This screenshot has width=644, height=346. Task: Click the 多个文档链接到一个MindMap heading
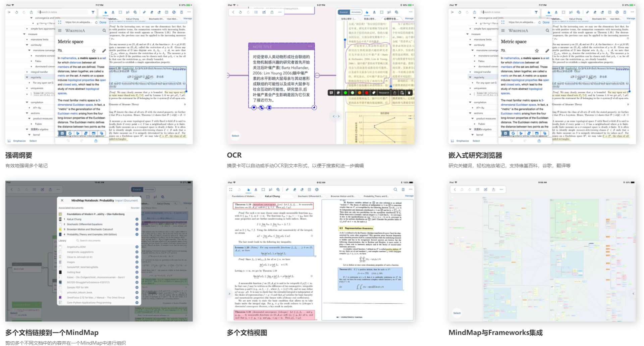click(52, 333)
